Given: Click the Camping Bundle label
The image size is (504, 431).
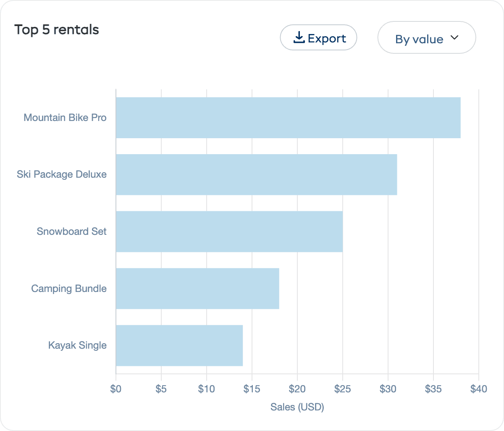Looking at the screenshot, I should click(x=69, y=289).
